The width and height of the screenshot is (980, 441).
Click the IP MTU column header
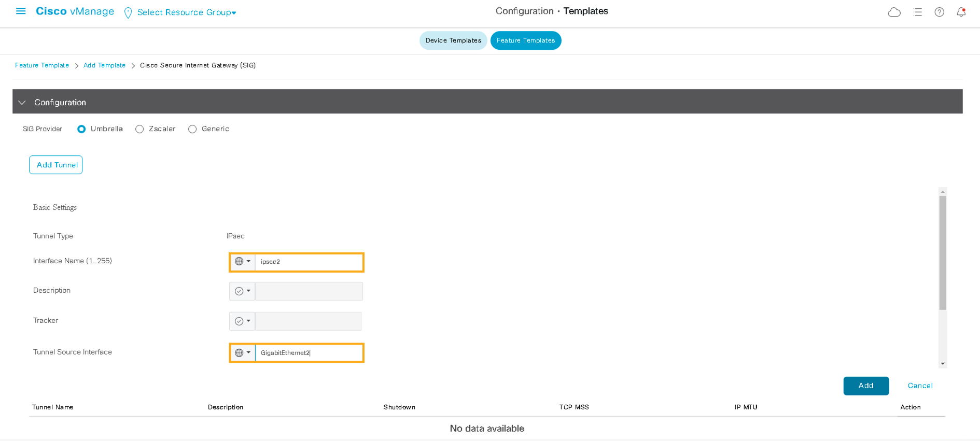[746, 407]
